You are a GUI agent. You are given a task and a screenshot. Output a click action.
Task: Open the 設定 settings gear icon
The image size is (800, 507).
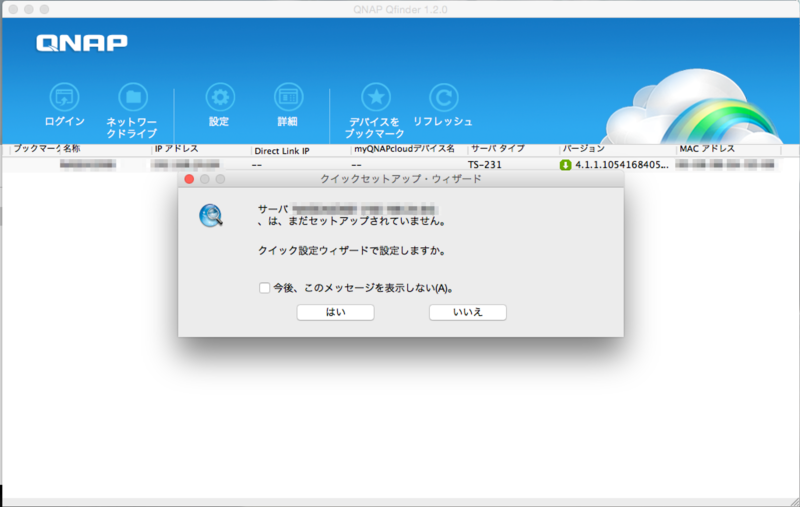[x=220, y=97]
